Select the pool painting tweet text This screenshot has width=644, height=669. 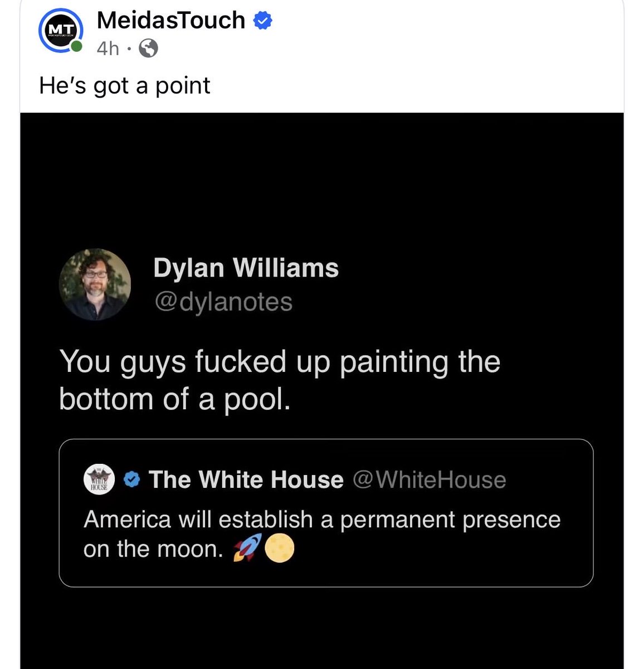(x=280, y=380)
